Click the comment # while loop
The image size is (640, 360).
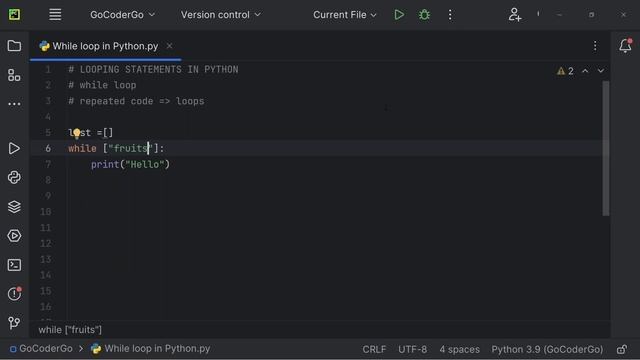point(102,85)
